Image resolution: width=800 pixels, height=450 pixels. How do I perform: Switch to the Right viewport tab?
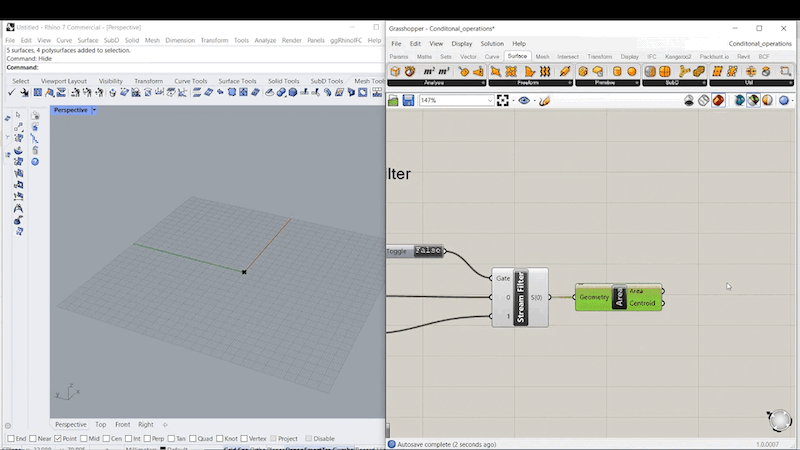point(145,424)
